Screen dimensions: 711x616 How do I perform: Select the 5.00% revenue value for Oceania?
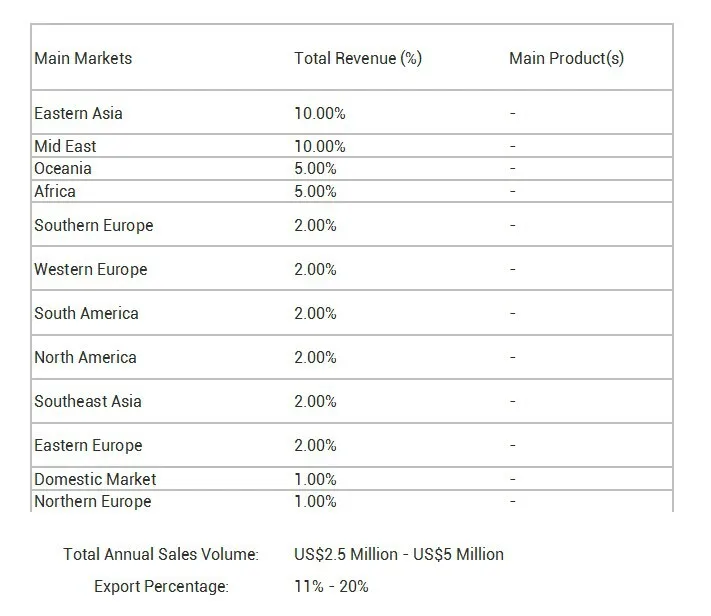click(315, 168)
